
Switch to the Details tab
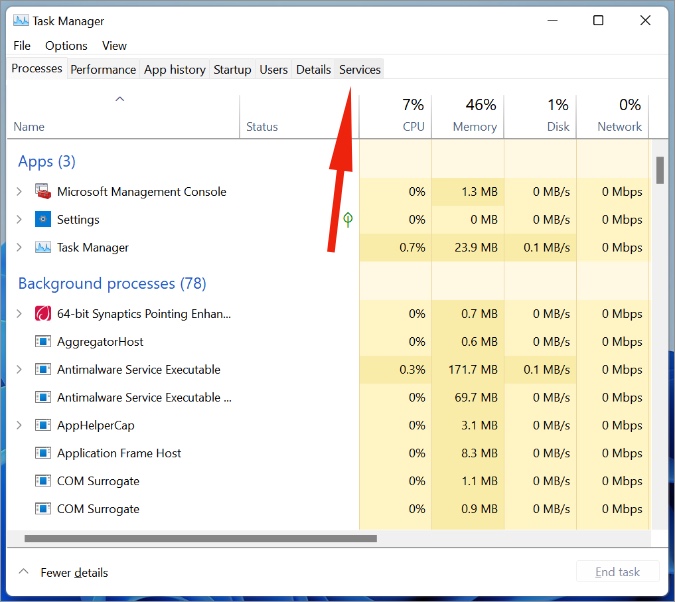[x=313, y=69]
